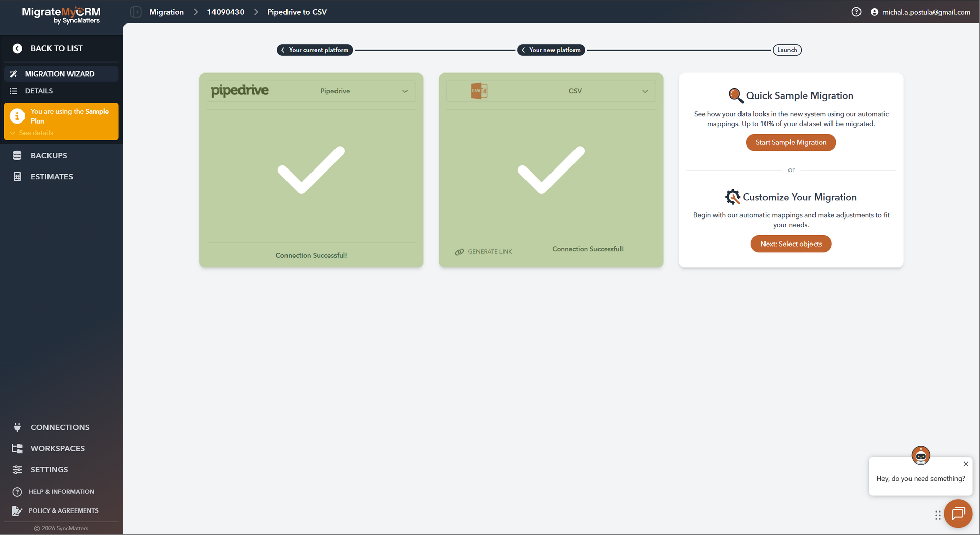Image resolution: width=980 pixels, height=535 pixels.
Task: Open the chat bubble button
Action: 958,514
